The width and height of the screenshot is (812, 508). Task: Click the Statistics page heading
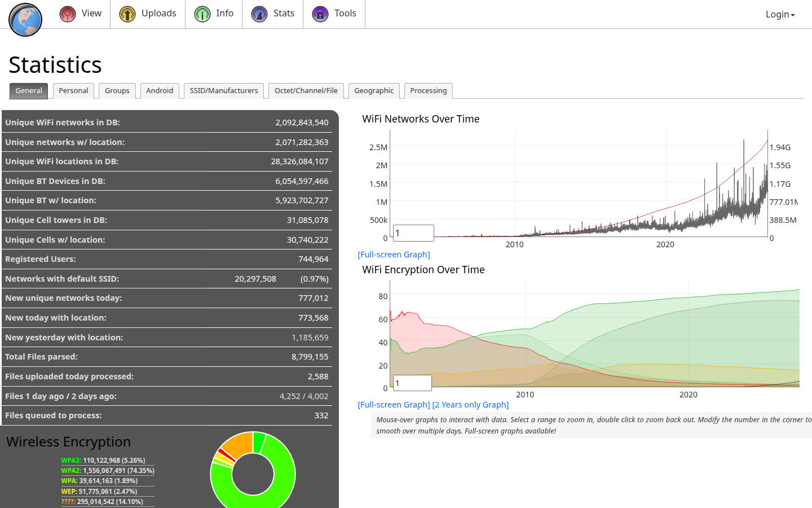(x=55, y=65)
